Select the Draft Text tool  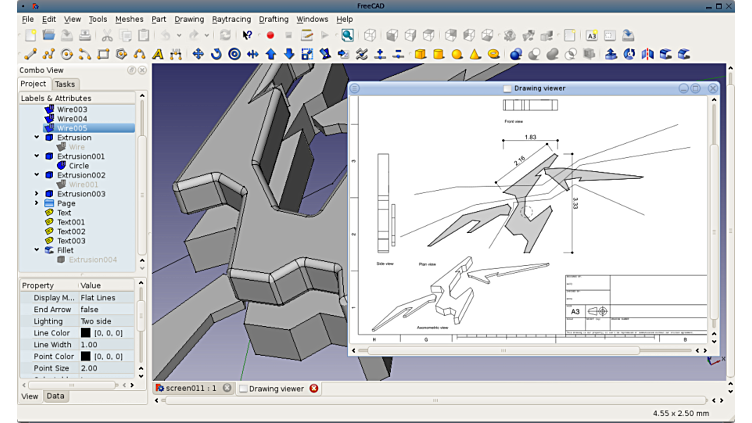[158, 54]
